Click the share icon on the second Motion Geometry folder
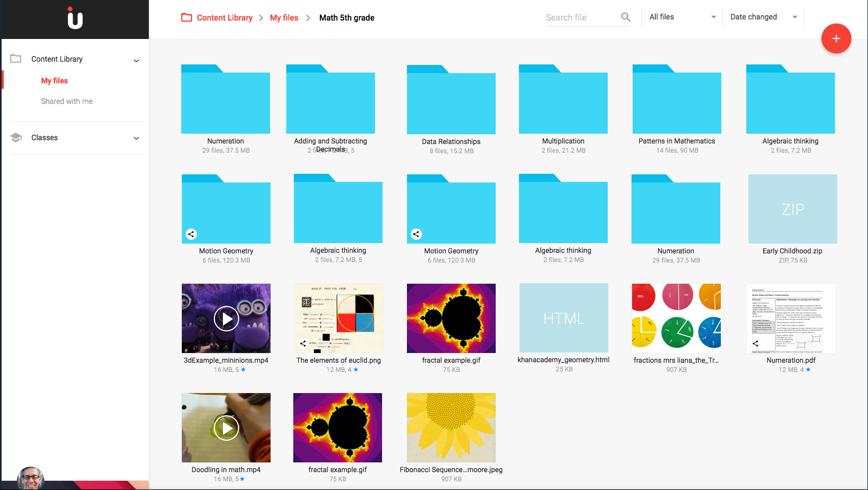Image resolution: width=868 pixels, height=490 pixels. point(416,234)
